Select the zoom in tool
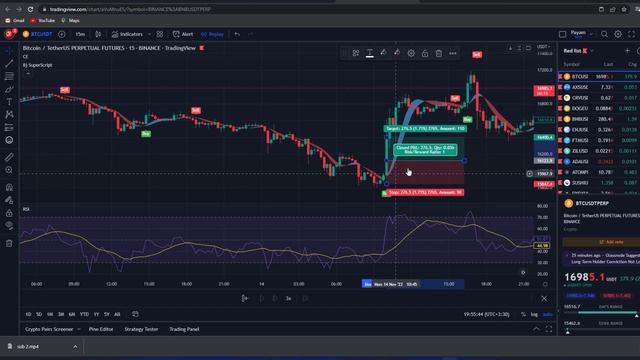 click(x=9, y=170)
